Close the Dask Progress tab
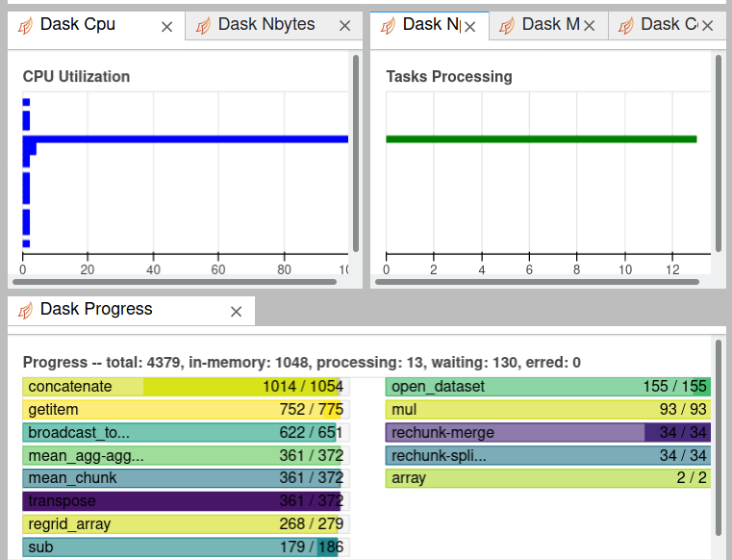 (x=237, y=312)
